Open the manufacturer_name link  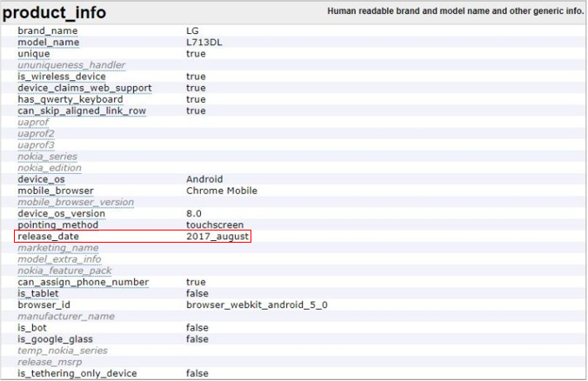coord(66,317)
